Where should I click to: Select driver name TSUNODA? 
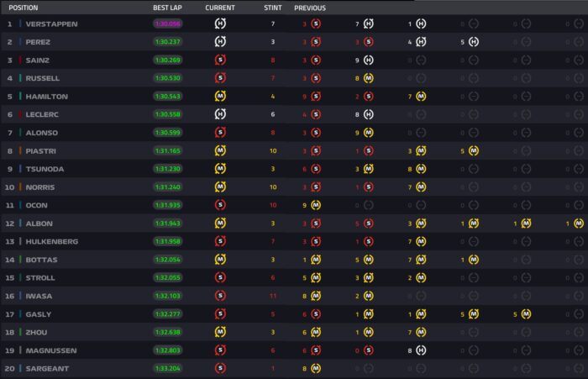tap(45, 169)
